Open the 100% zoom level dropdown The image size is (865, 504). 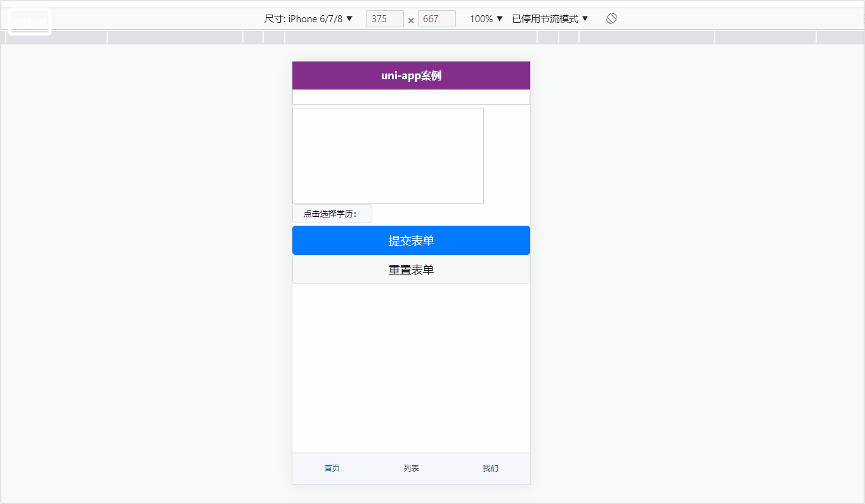(486, 18)
